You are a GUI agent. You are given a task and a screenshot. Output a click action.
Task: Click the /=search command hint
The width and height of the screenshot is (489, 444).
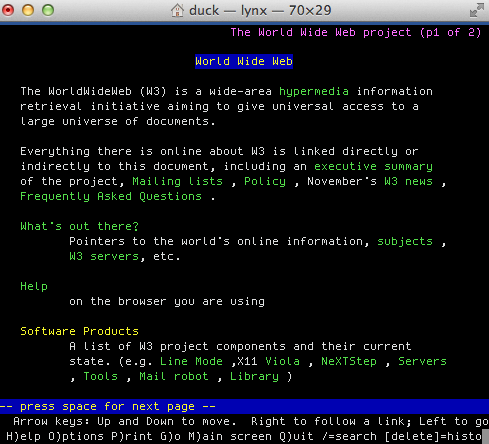pos(349,436)
